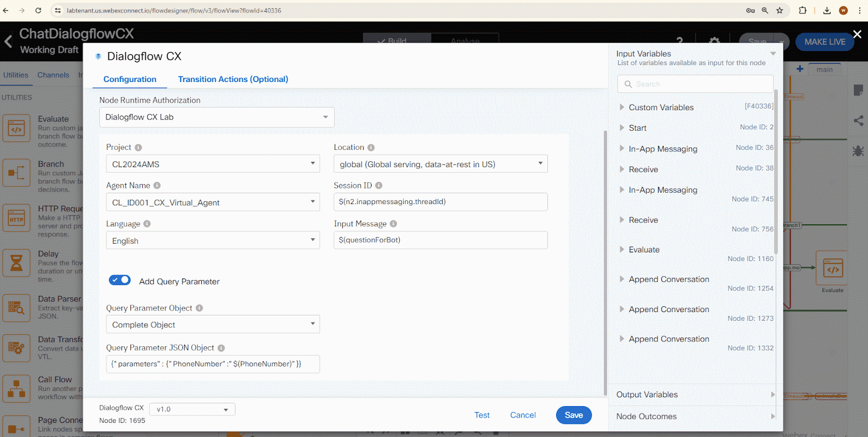Image resolution: width=868 pixels, height=437 pixels.
Task: Click the Input Message info icon
Action: point(393,224)
